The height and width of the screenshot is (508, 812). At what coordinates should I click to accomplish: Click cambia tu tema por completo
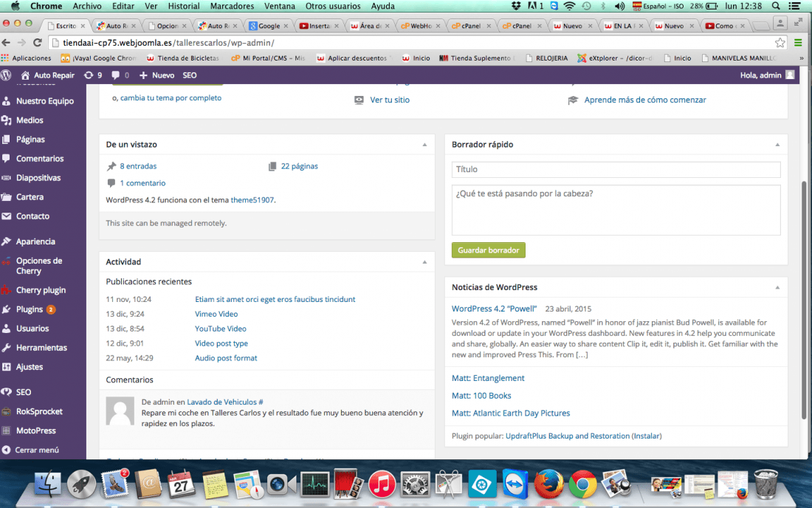click(x=171, y=98)
